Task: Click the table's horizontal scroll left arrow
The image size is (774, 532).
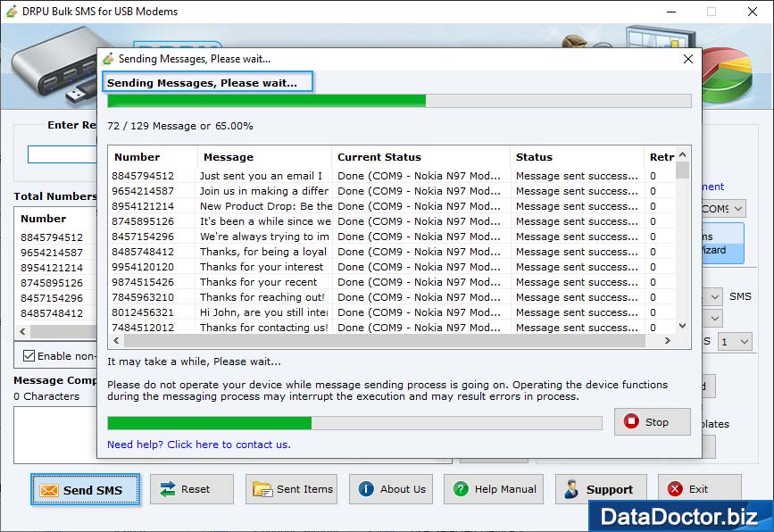Action: click(116, 340)
